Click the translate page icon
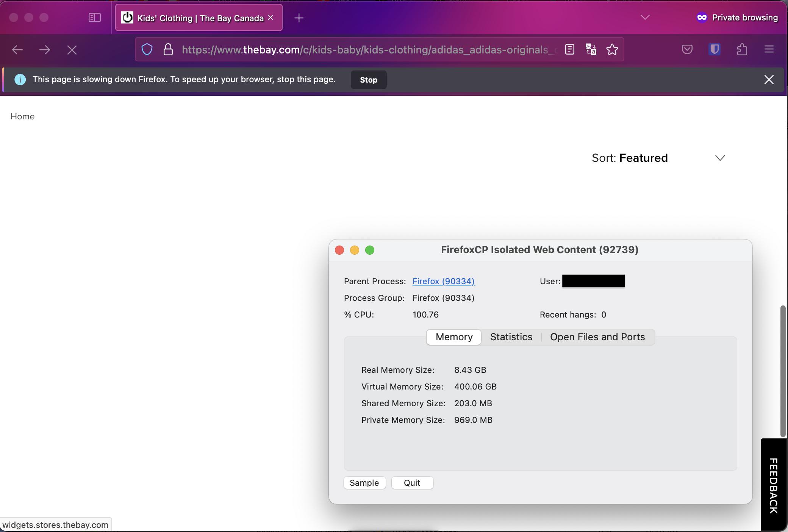The width and height of the screenshot is (788, 532). pyautogui.click(x=591, y=49)
